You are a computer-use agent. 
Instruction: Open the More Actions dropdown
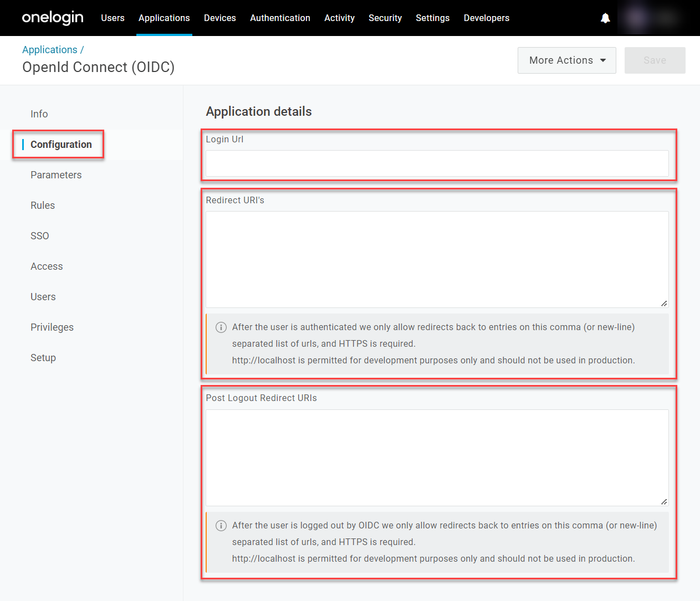(x=566, y=60)
